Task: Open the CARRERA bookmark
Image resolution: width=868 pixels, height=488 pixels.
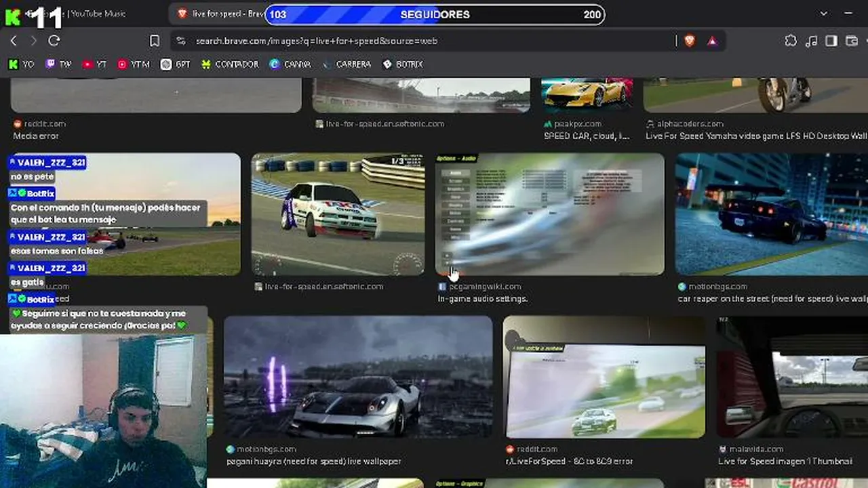Action: pyautogui.click(x=347, y=64)
